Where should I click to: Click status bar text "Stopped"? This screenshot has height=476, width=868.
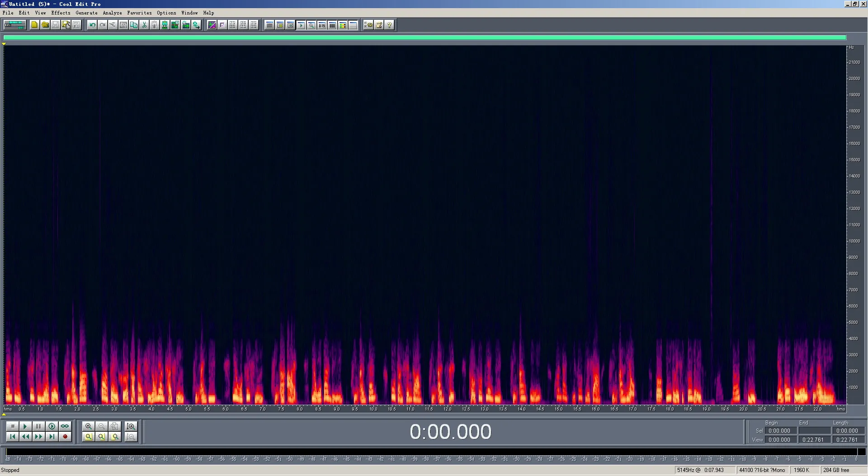[x=10, y=470]
